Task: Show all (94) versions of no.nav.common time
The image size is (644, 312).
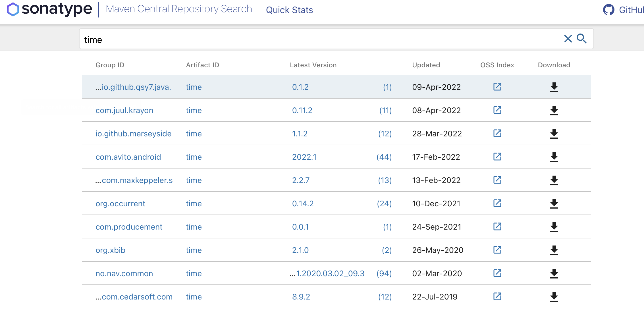Action: (x=384, y=273)
